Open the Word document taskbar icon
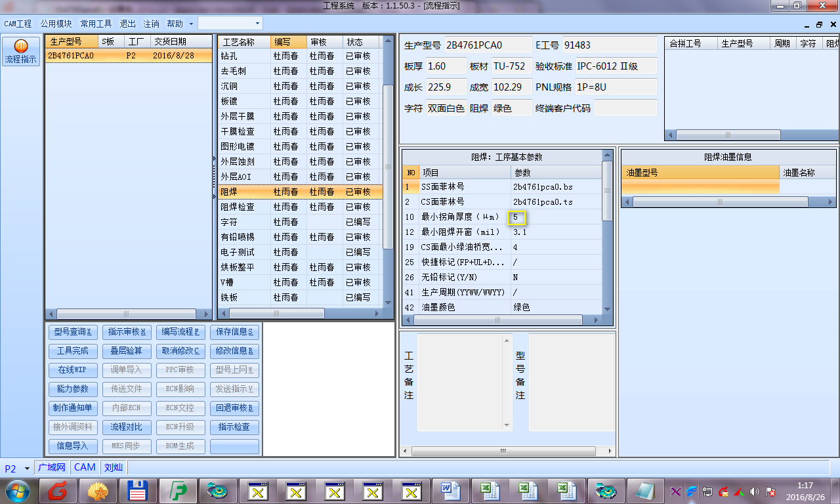Viewport: 840px width, 504px height. click(x=451, y=490)
